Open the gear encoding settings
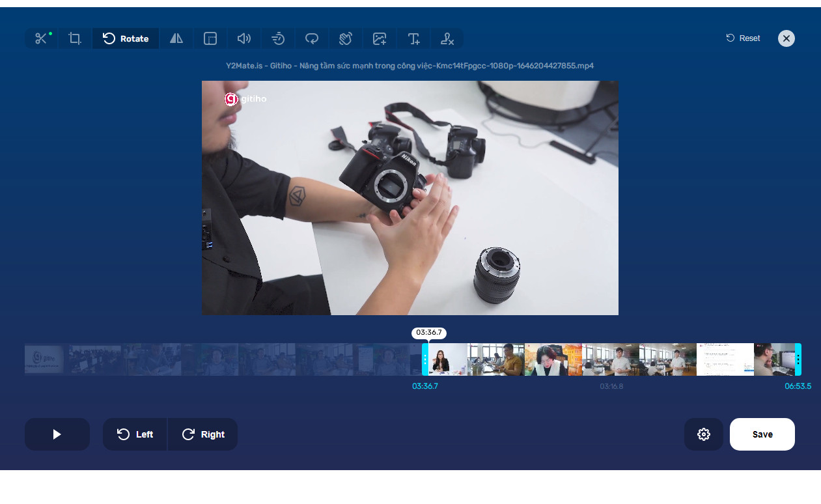Viewport: 821px width, 504px height. pos(704,434)
